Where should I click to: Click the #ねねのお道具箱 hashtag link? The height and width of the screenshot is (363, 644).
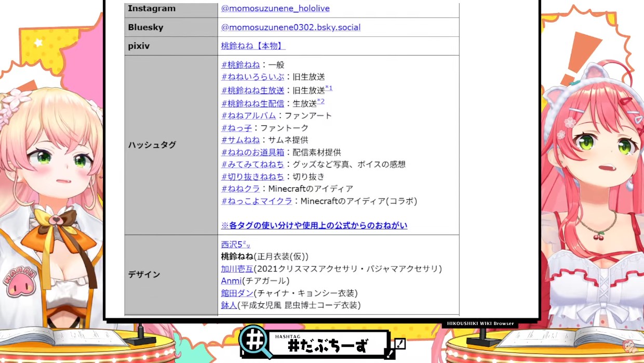(253, 152)
